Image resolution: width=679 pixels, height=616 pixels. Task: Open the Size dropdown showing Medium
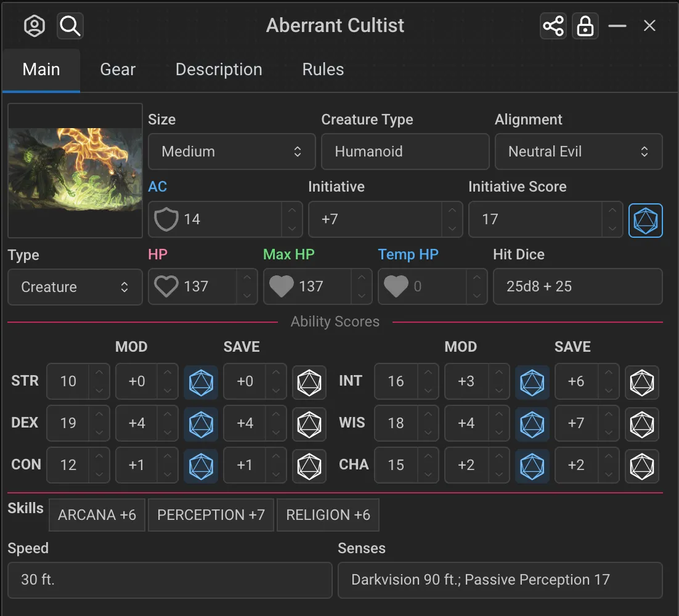(x=232, y=152)
